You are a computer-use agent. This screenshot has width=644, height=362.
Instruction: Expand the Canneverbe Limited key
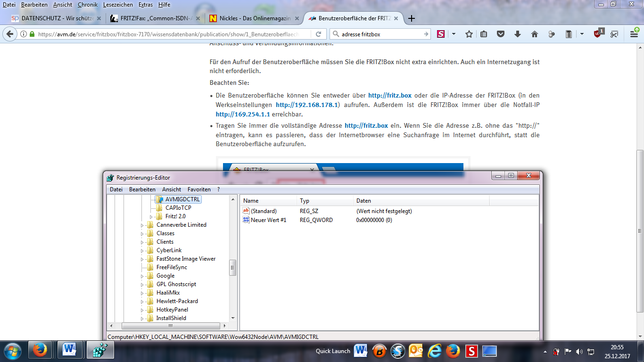pyautogui.click(x=142, y=225)
